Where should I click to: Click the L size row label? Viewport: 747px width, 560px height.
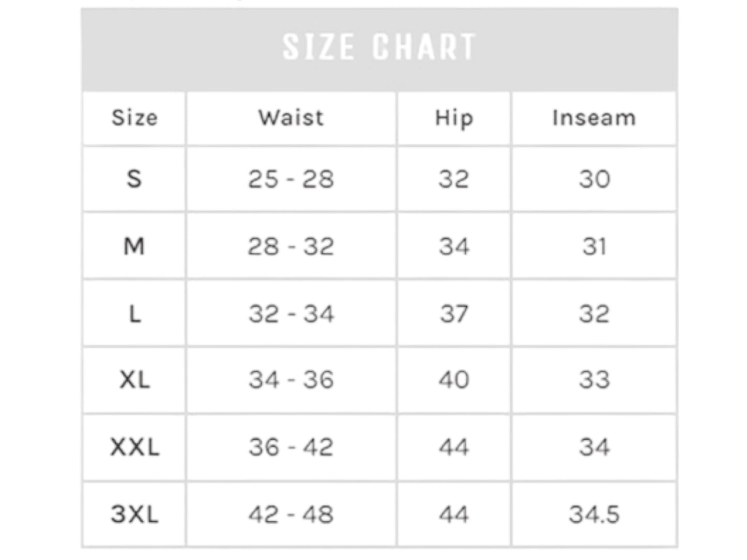[x=134, y=314]
